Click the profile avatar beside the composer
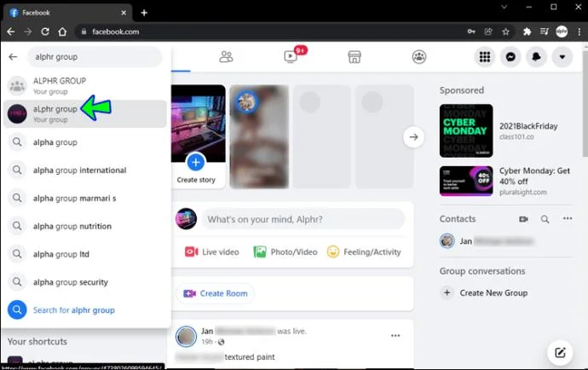 [187, 219]
